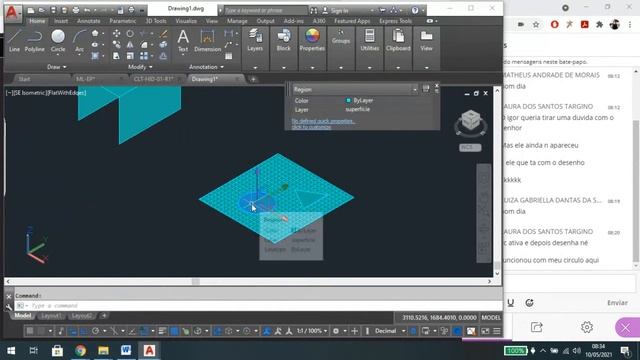Switch to the Insert ribbon tab
The image size is (640, 360).
coord(61,21)
